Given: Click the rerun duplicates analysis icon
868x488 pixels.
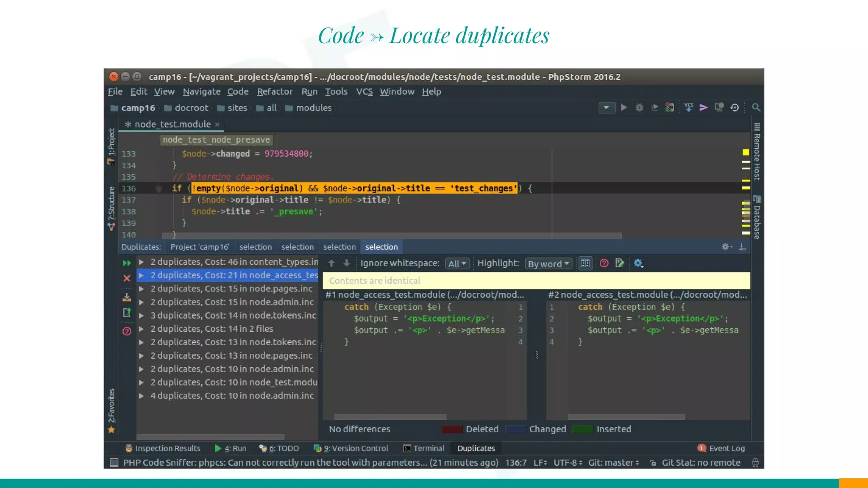Looking at the screenshot, I should point(127,263).
